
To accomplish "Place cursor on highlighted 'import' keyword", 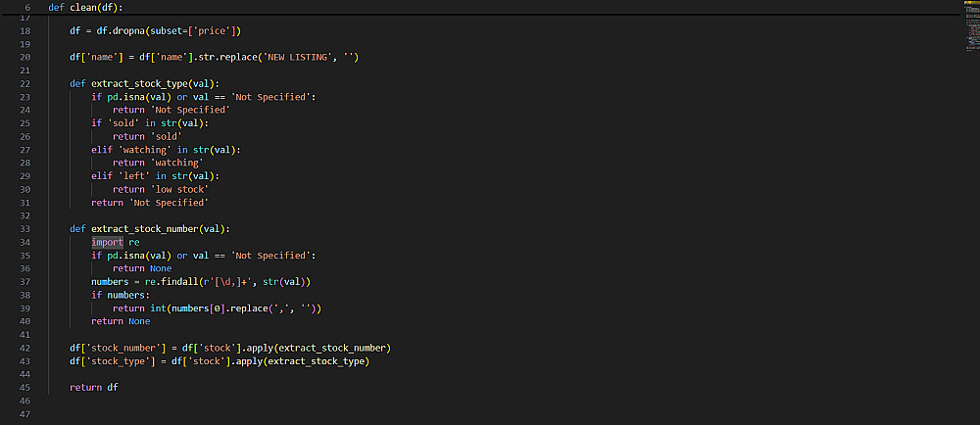I will point(108,242).
